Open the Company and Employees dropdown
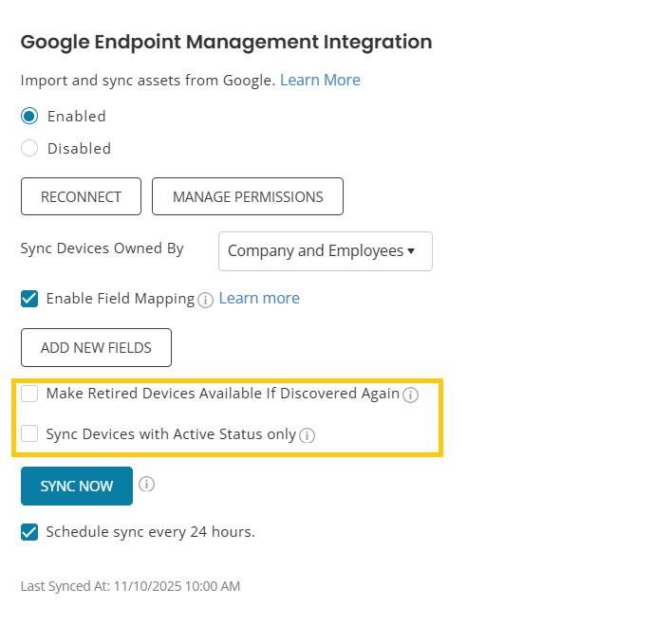 point(325,251)
